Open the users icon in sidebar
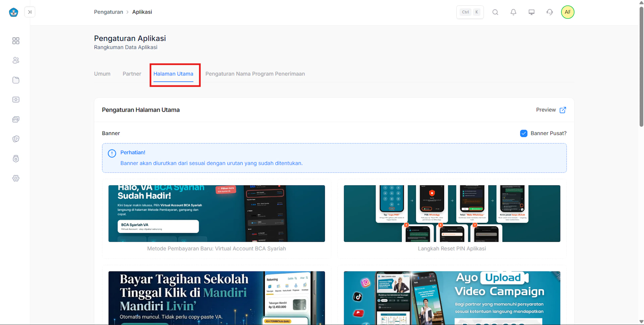Viewport: 644px width, 325px height. (16, 60)
